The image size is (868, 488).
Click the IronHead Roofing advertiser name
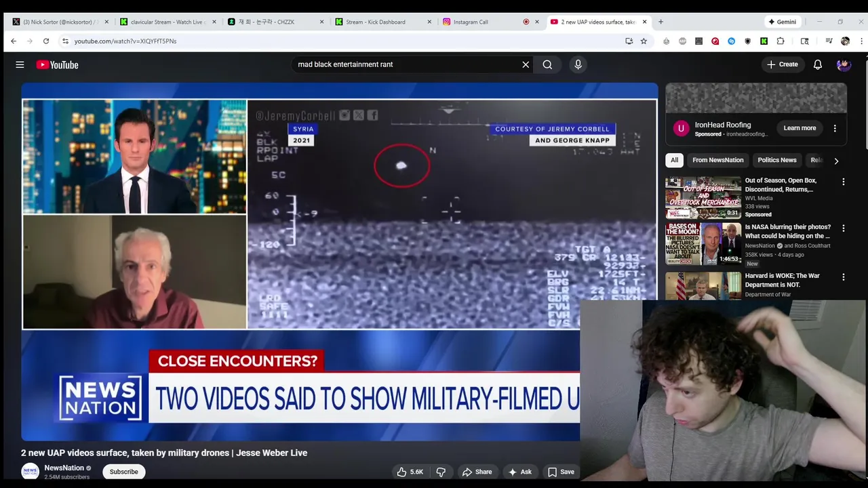[x=722, y=125]
